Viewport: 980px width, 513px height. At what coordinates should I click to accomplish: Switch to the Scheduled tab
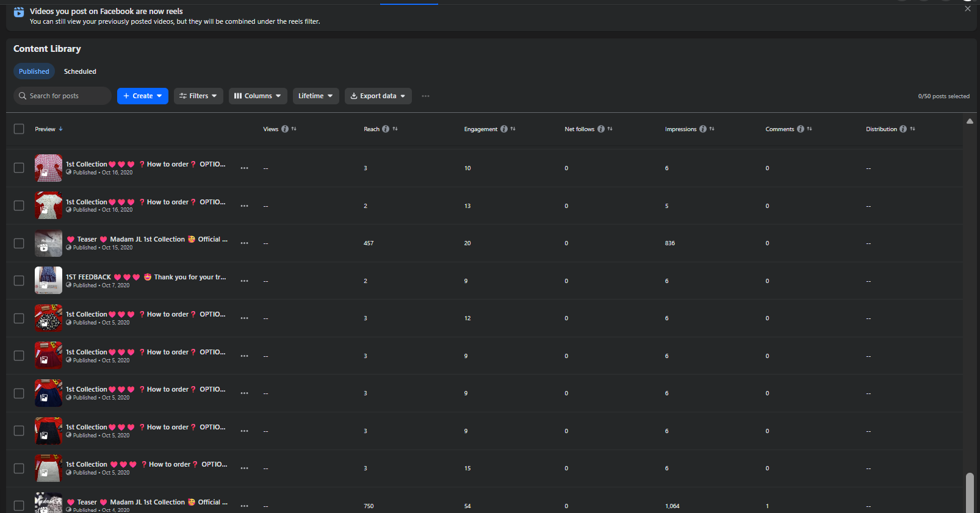point(80,71)
